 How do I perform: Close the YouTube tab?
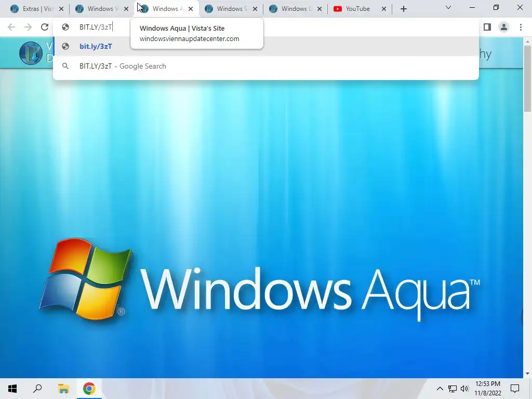[384, 9]
